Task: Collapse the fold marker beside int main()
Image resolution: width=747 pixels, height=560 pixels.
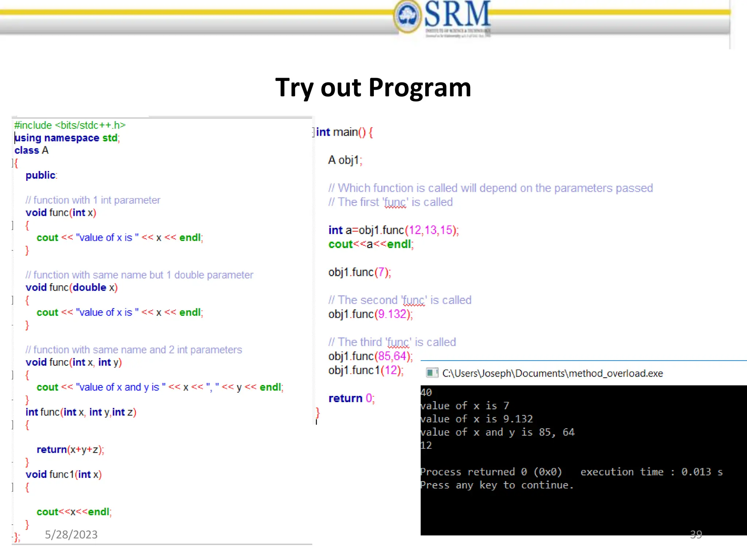Action: coord(313,132)
